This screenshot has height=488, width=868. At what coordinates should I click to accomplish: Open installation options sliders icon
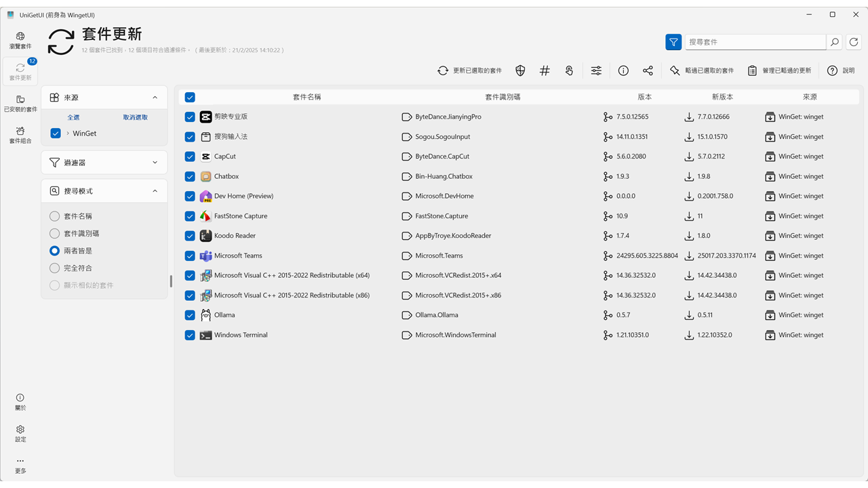[596, 70]
